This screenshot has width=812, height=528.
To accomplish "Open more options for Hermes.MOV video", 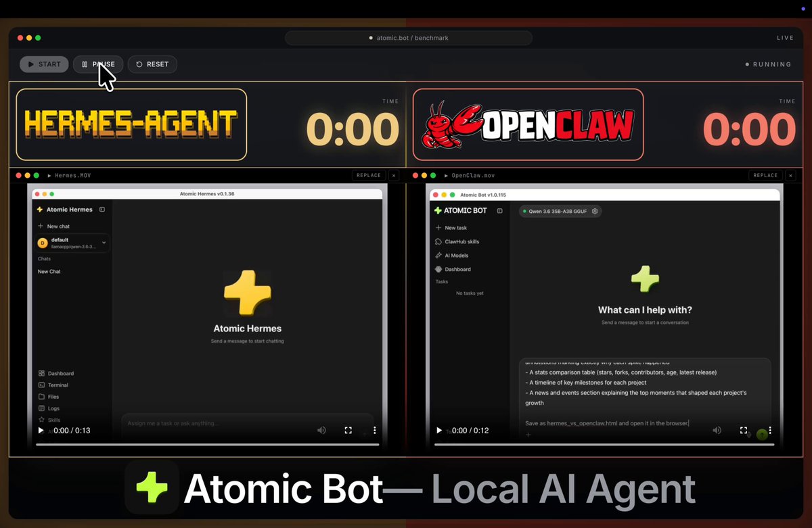I will pyautogui.click(x=374, y=430).
